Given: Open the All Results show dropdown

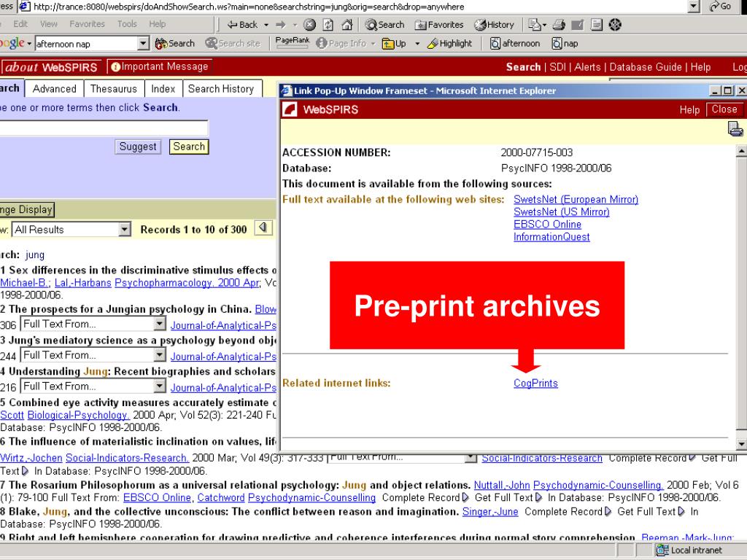Looking at the screenshot, I should (x=124, y=230).
